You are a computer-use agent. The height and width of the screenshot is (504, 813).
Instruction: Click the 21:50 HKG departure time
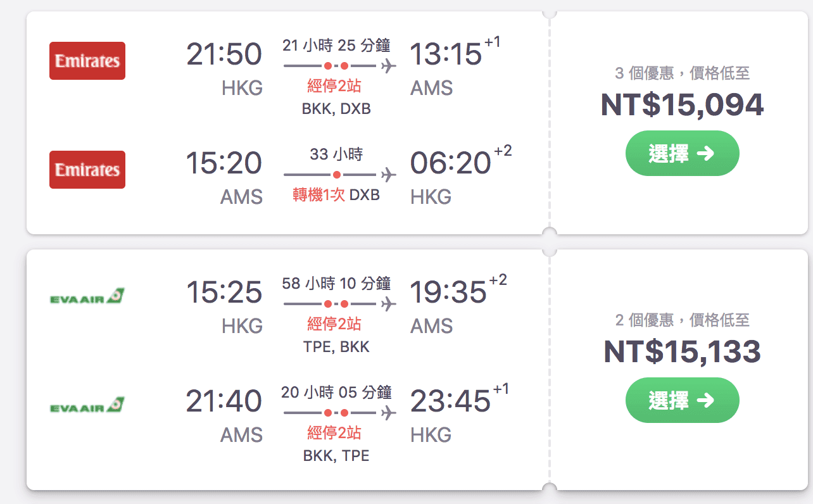[x=224, y=54]
